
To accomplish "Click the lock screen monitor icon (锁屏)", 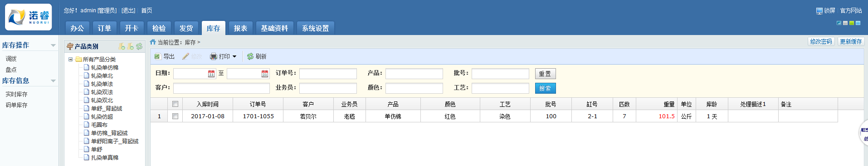I will (819, 10).
